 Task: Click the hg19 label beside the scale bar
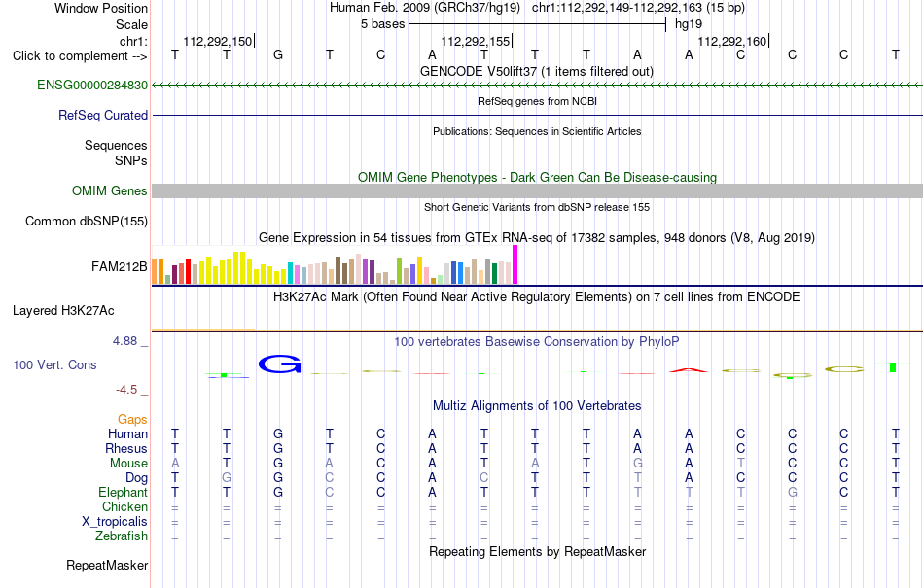point(689,24)
